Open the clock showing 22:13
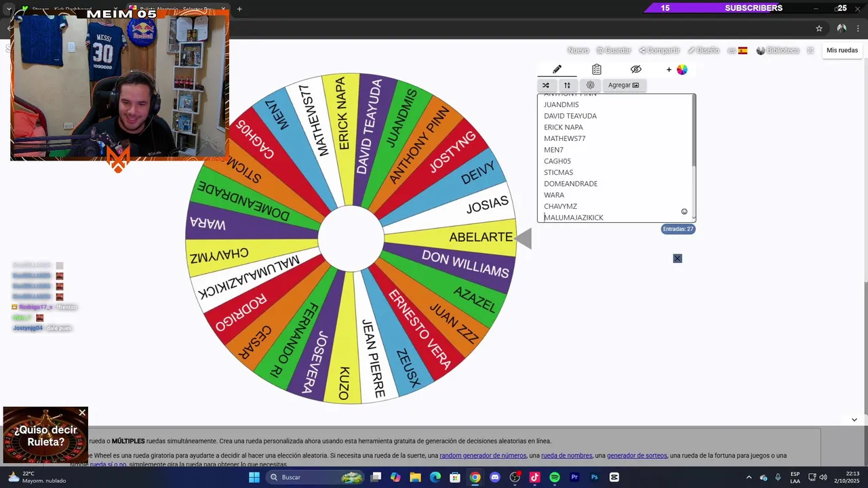 click(847, 477)
